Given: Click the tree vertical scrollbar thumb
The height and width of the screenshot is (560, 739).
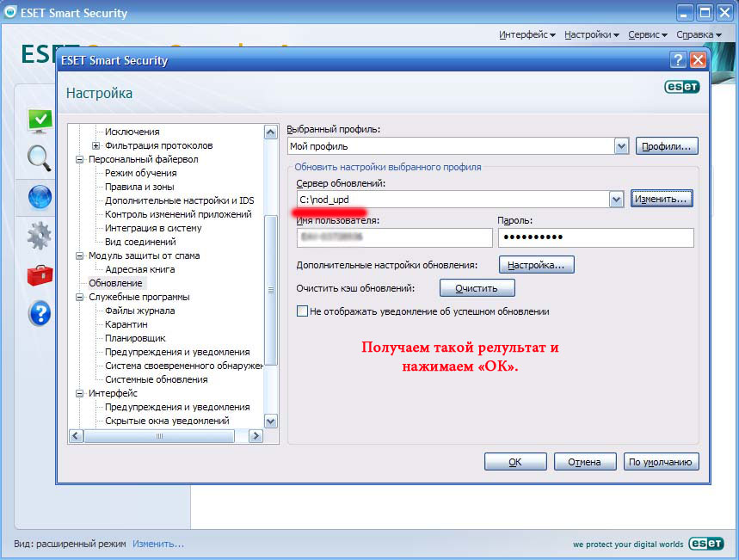Looking at the screenshot, I should [270, 290].
